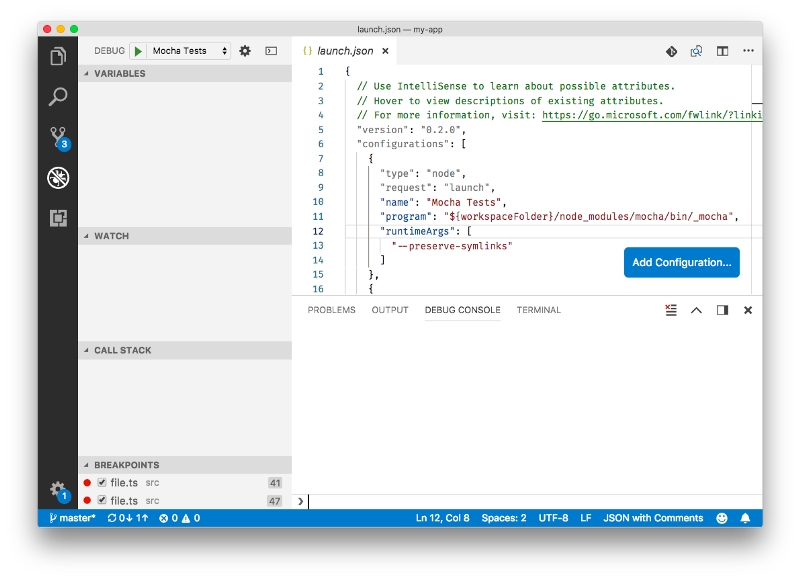The image size is (800, 581).
Task: Open debug console from debug toolbar icon
Action: 271,51
